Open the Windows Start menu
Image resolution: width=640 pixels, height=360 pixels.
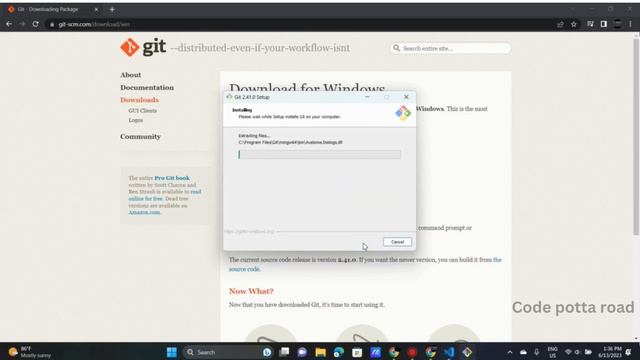tap(172, 352)
